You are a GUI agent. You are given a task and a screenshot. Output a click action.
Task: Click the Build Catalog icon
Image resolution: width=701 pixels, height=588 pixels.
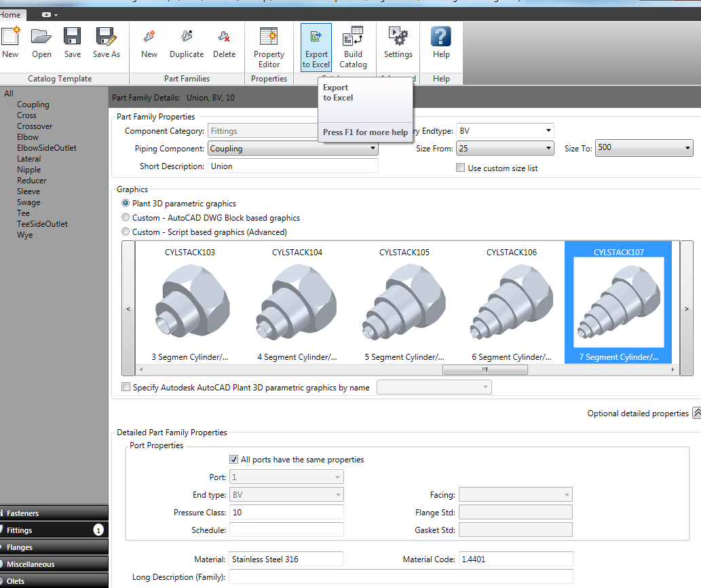click(353, 48)
